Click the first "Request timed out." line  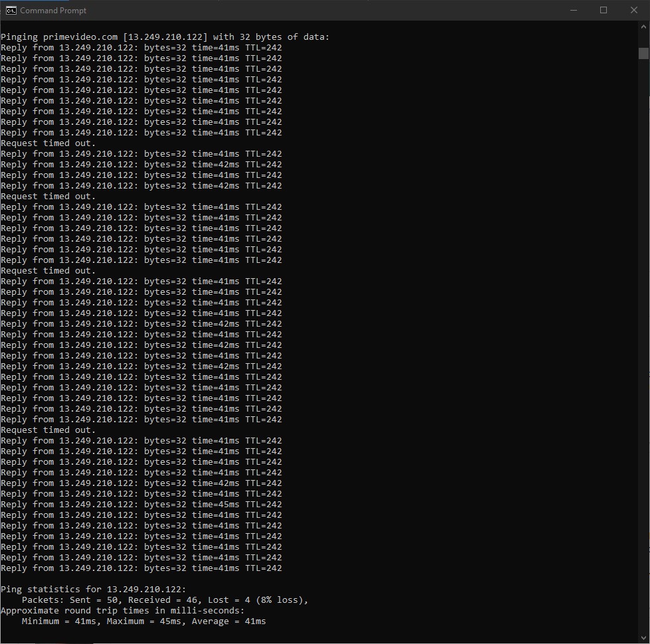[48, 143]
